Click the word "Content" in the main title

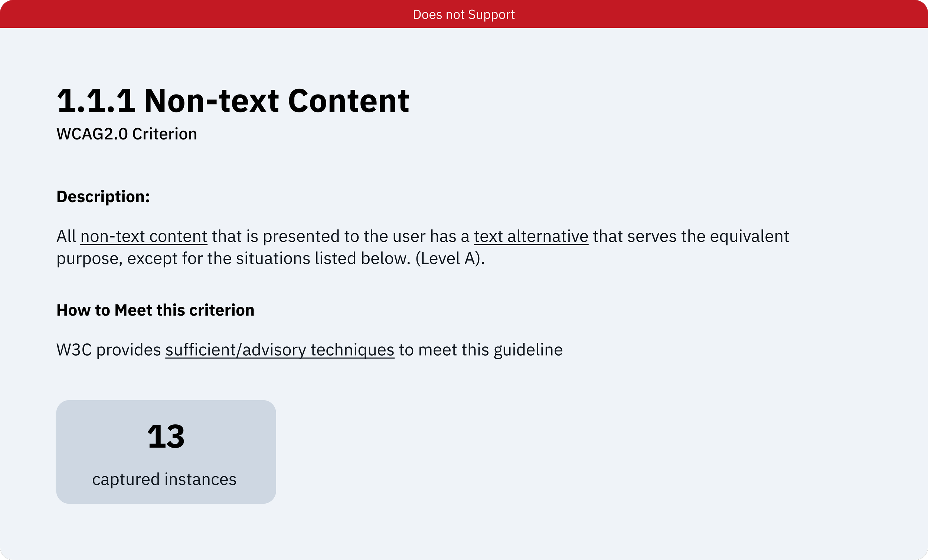click(x=349, y=101)
